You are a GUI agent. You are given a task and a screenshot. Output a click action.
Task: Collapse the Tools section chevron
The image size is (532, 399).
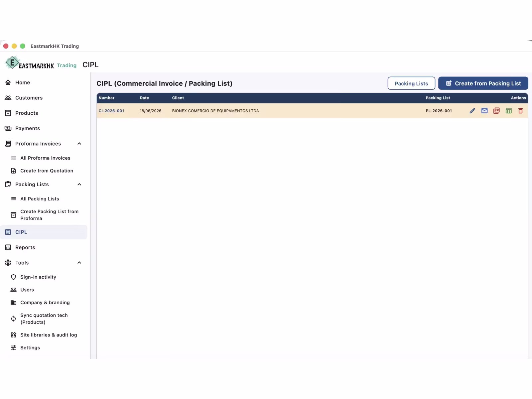click(x=79, y=263)
